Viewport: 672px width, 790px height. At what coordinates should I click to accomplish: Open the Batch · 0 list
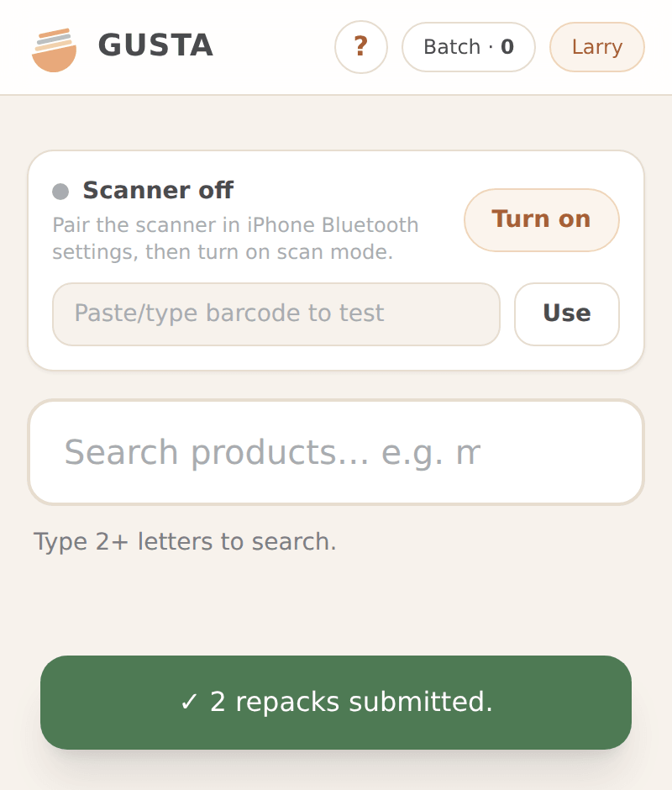click(469, 47)
